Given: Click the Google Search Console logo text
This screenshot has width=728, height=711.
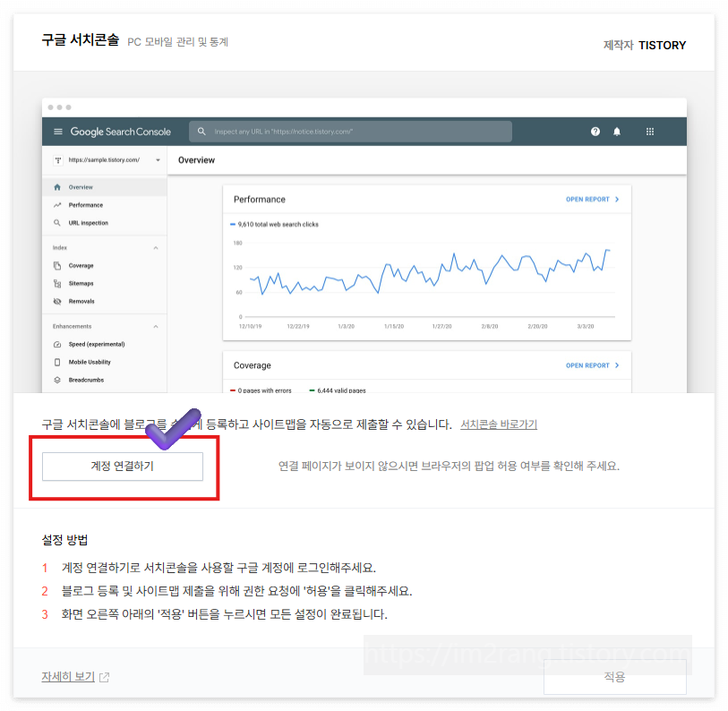Looking at the screenshot, I should 121,132.
